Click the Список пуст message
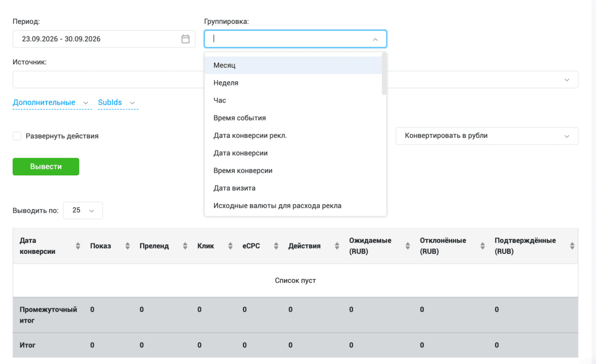Viewport: 596px width, 364px height. pos(295,280)
